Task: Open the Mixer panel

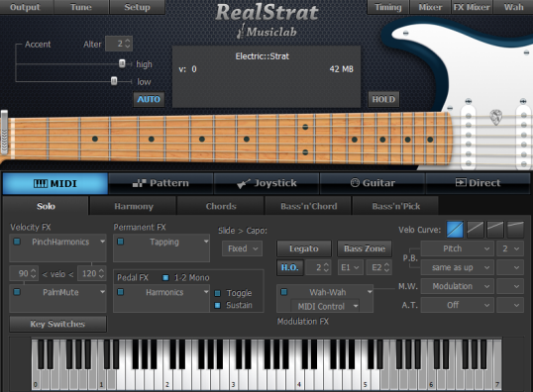Action: click(x=430, y=7)
